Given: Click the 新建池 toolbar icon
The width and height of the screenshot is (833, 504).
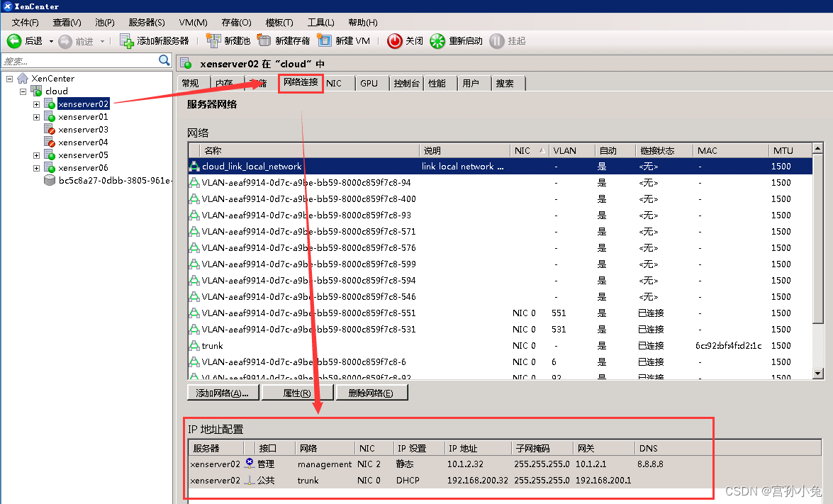Looking at the screenshot, I should pos(214,40).
